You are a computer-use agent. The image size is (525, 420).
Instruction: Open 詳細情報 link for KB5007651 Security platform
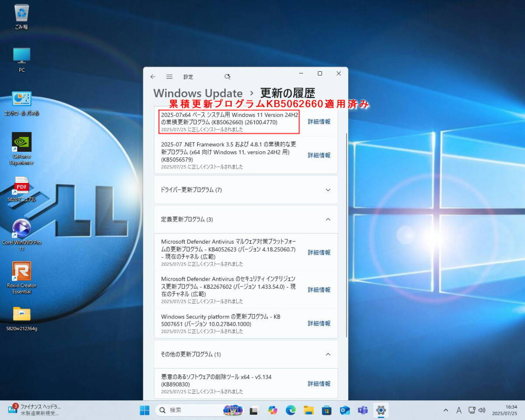tap(319, 323)
